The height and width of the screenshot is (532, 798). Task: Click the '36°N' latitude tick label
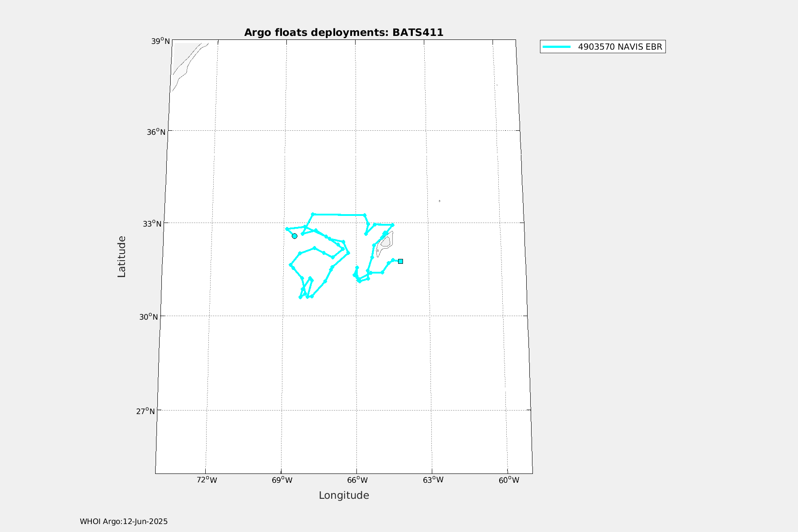[156, 132]
